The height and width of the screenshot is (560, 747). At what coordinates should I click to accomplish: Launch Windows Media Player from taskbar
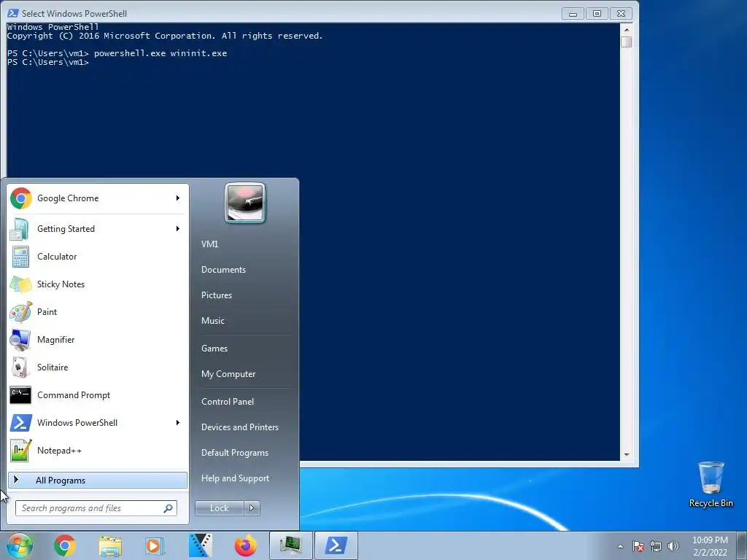click(x=155, y=545)
